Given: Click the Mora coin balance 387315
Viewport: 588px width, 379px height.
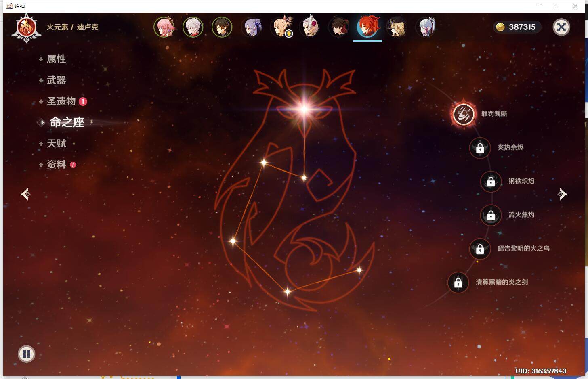Looking at the screenshot, I should (x=518, y=27).
